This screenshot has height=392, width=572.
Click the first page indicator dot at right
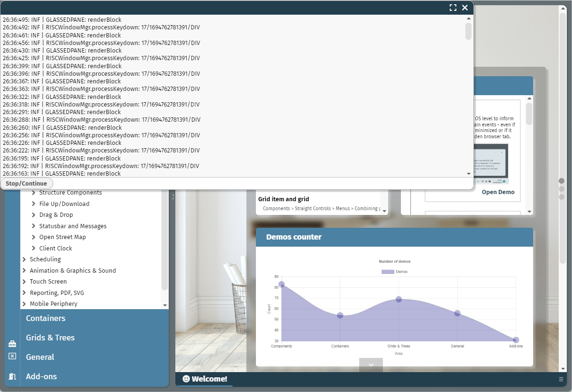pos(562,181)
